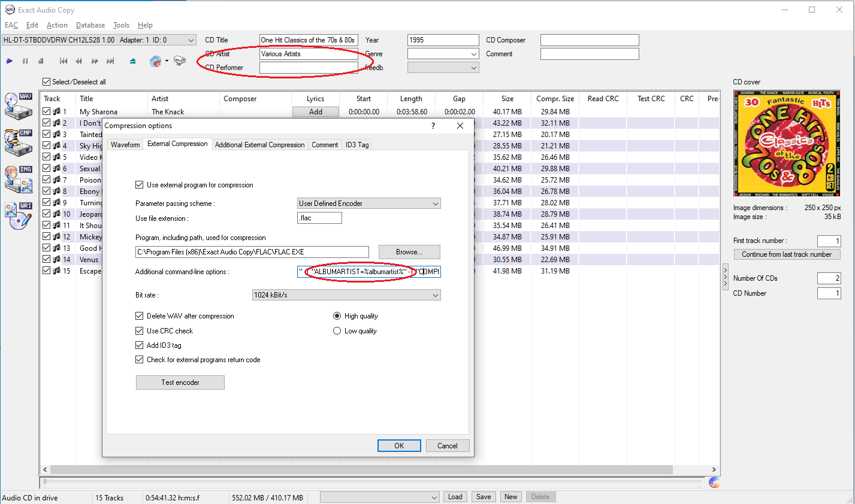Open the Genre dropdown
This screenshot has height=504, width=855.
point(443,54)
